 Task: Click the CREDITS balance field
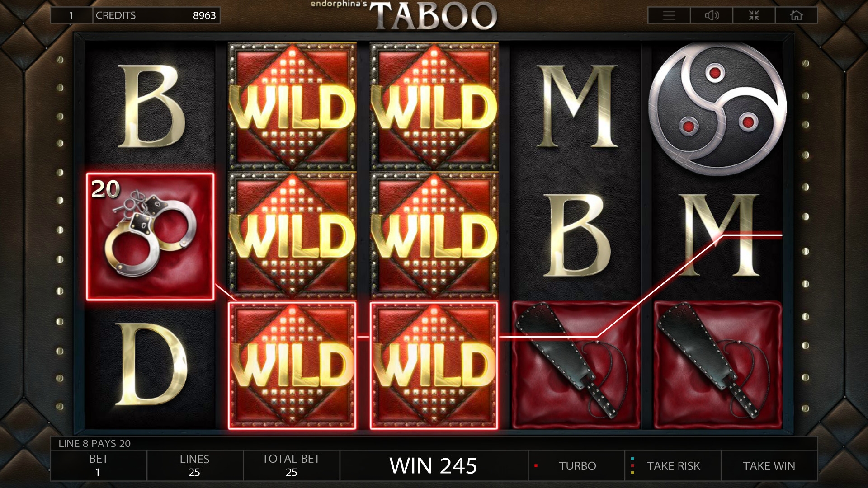pos(156,15)
